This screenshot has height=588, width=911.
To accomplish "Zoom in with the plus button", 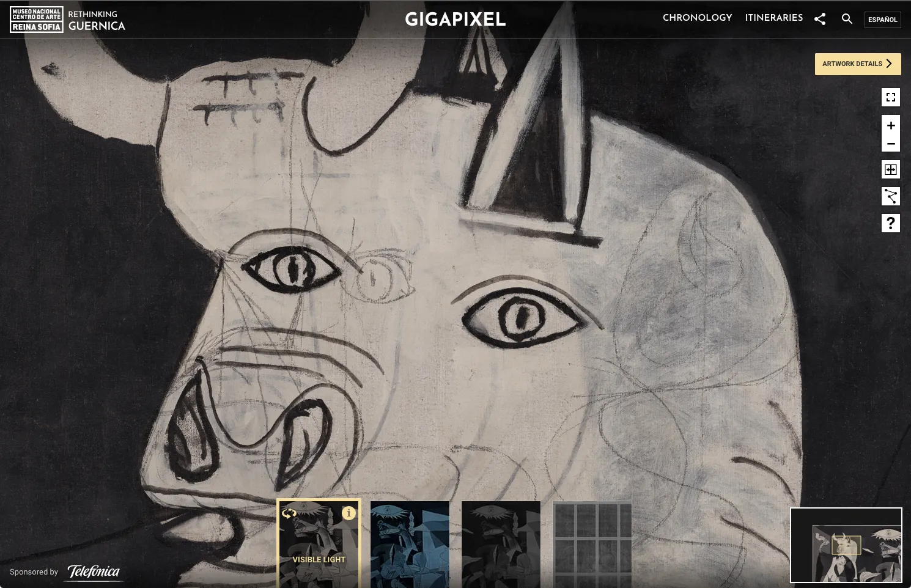I will click(x=891, y=125).
